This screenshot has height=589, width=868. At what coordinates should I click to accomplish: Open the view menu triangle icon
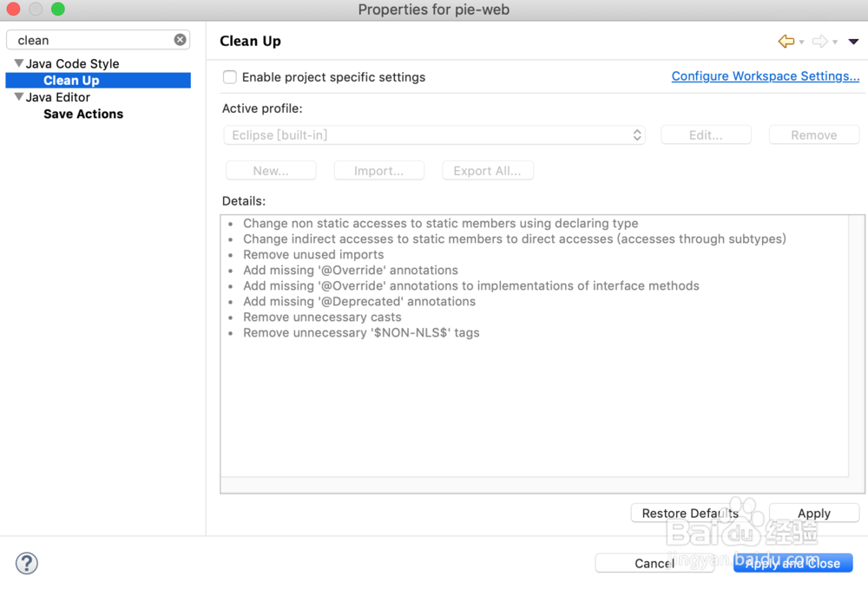(x=853, y=41)
